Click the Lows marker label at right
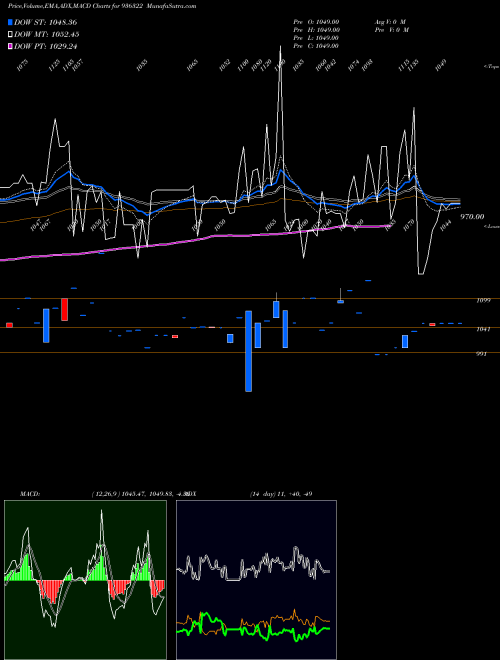Viewport: 500px width, 660px height. [491, 226]
